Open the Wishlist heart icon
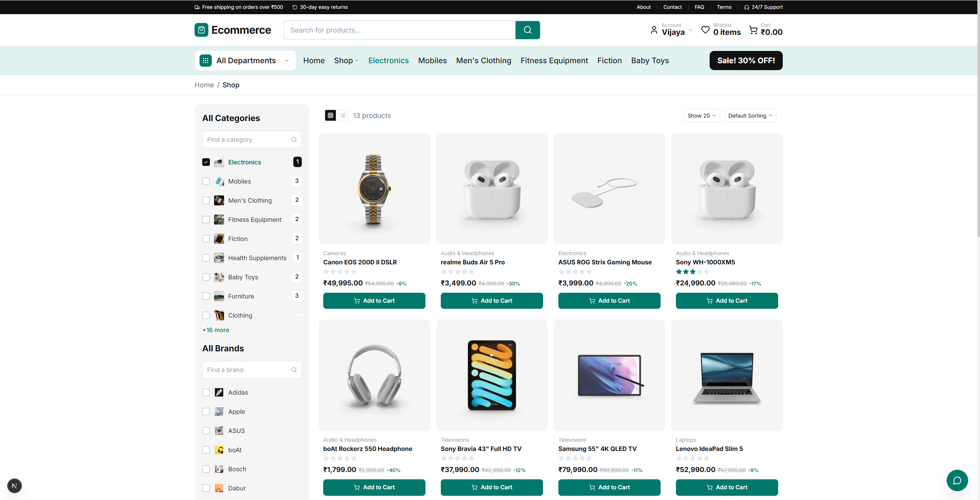This screenshot has height=500, width=980. point(705,30)
